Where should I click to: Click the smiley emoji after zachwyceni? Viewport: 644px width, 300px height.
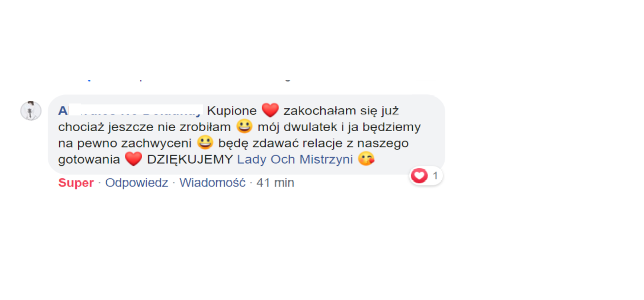[x=205, y=143]
